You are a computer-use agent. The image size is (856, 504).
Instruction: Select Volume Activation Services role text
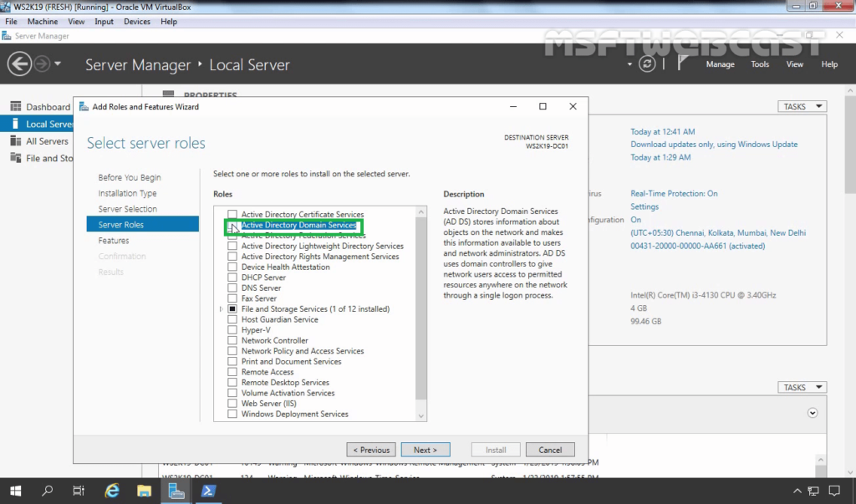point(288,393)
